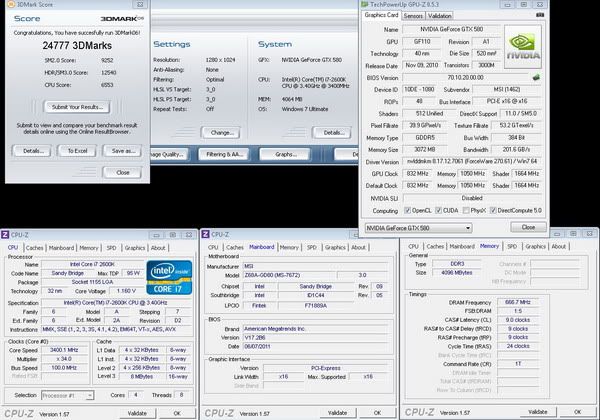Click the Core Speed value 3400.1 MHz
The height and width of the screenshot is (420, 600).
pyautogui.click(x=64, y=350)
